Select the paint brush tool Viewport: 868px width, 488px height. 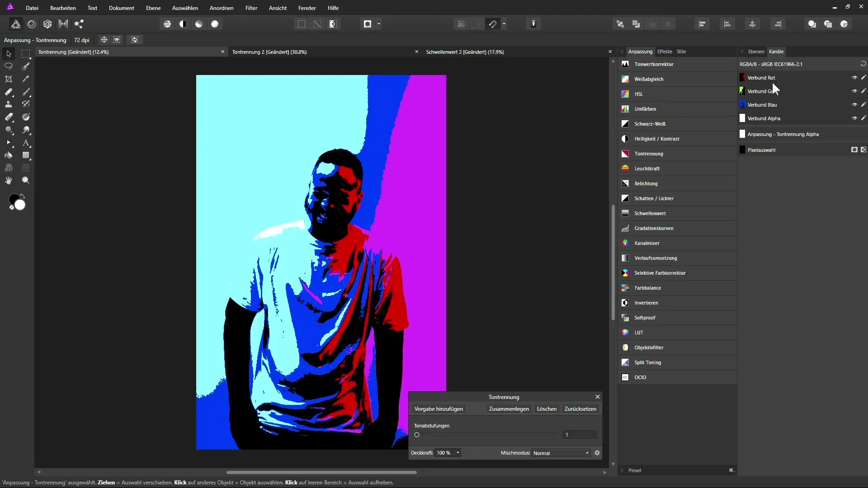(x=26, y=92)
